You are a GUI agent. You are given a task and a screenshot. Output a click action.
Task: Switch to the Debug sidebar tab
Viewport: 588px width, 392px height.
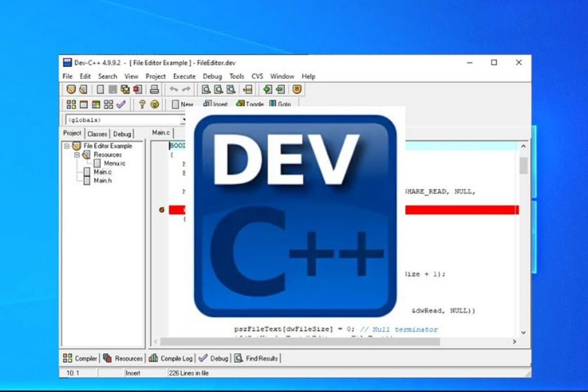pyautogui.click(x=122, y=134)
